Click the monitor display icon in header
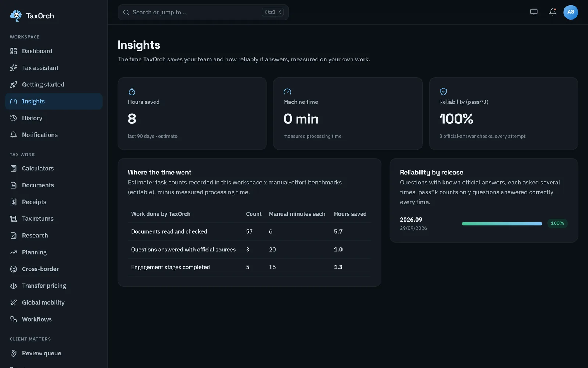Screen dimensions: 588x368 [x=534, y=12]
